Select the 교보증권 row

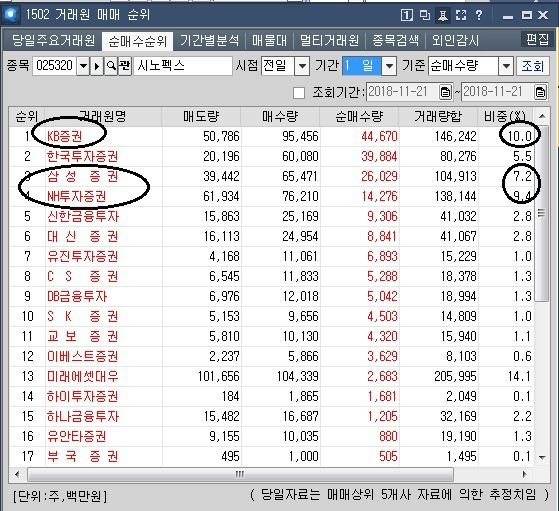272,336
